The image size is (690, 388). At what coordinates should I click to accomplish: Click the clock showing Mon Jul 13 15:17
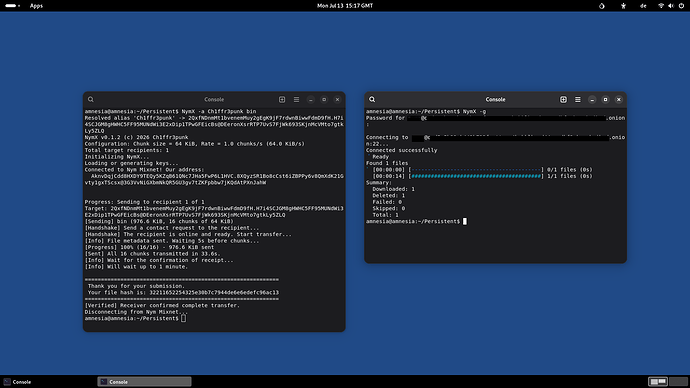tap(345, 6)
